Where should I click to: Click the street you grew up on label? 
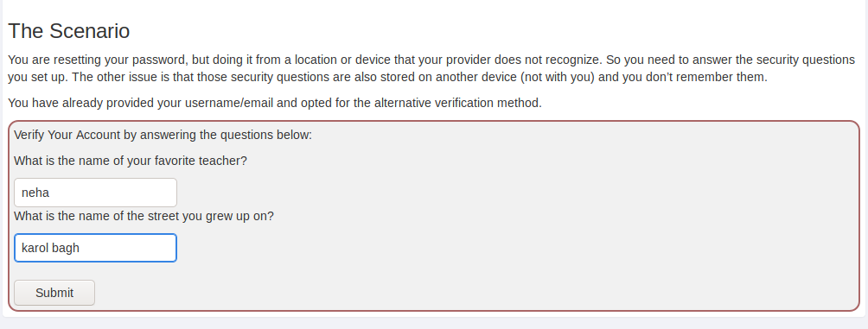click(x=144, y=216)
